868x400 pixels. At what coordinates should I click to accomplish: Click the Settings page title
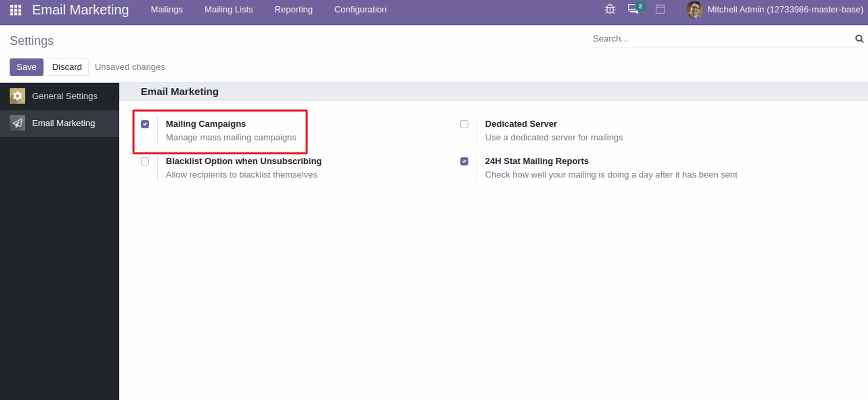tap(32, 41)
